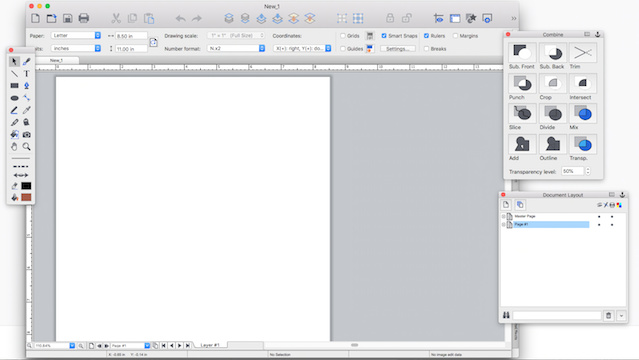Click the Paste clipboard icon
Screen dimensions: 639x360
coord(149,18)
